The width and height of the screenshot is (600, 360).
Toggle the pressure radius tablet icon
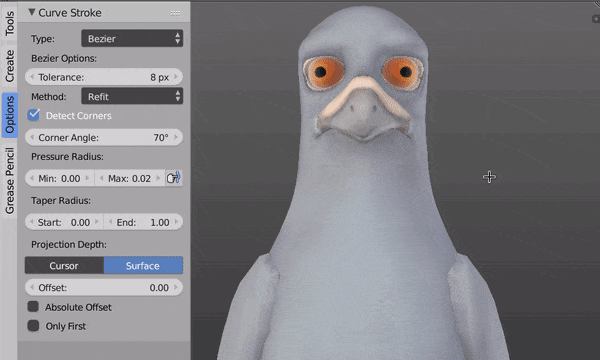point(174,178)
